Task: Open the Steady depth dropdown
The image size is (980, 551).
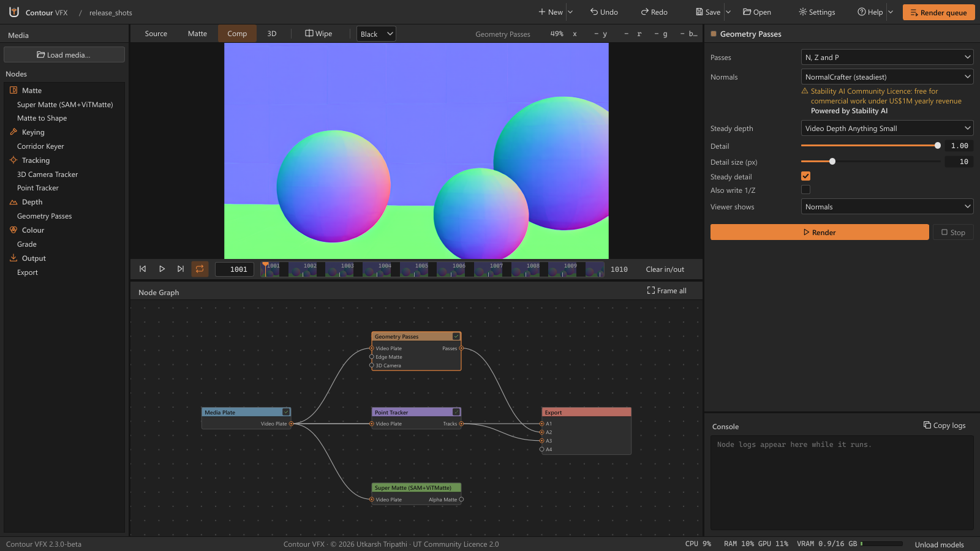Action: click(x=887, y=128)
